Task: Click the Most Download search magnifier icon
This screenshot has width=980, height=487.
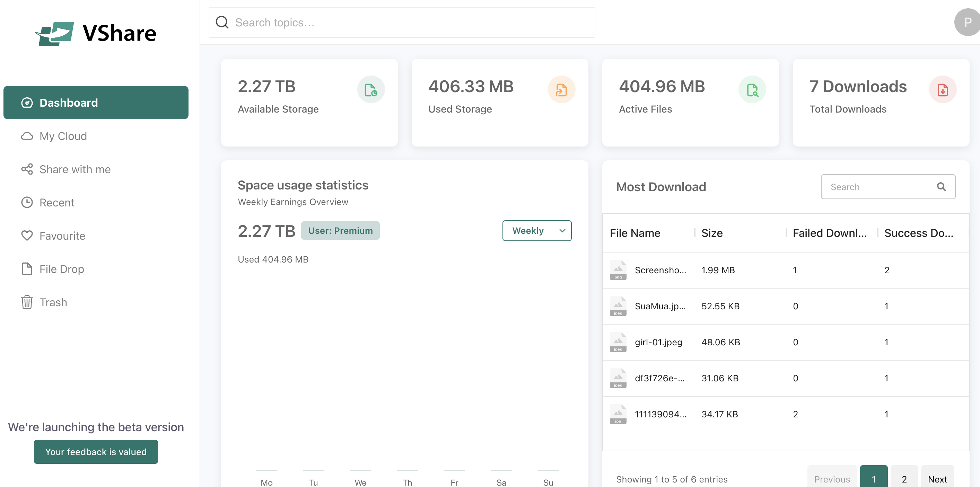Action: (x=941, y=187)
